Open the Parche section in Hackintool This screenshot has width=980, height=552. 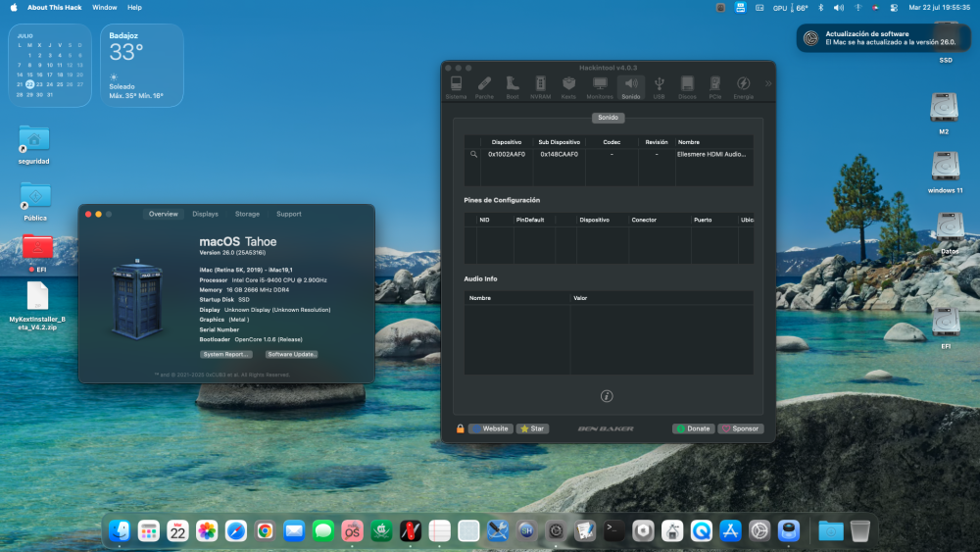pos(484,87)
